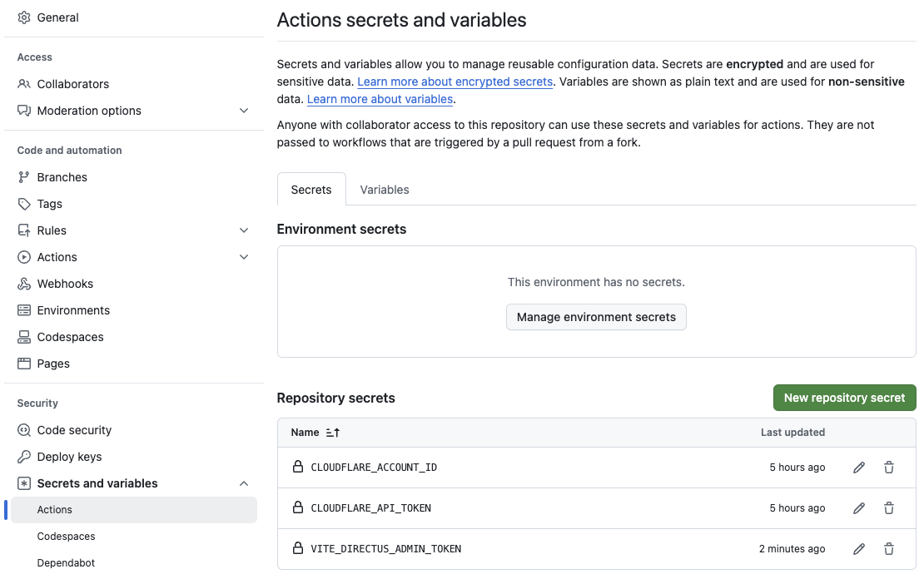This screenshot has width=924, height=579.
Task: Delete the CLOUDFLARE_ACCOUNT_ID secret trash icon
Action: coord(889,468)
